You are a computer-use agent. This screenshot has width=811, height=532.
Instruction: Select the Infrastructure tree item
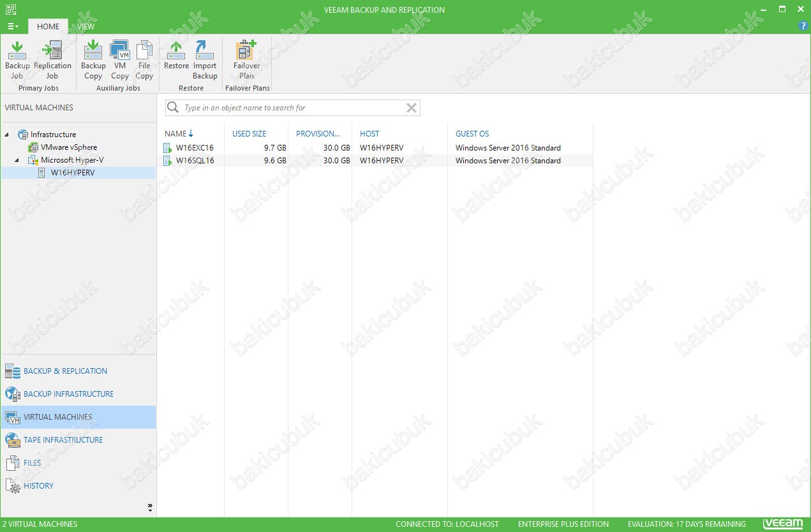(x=53, y=135)
